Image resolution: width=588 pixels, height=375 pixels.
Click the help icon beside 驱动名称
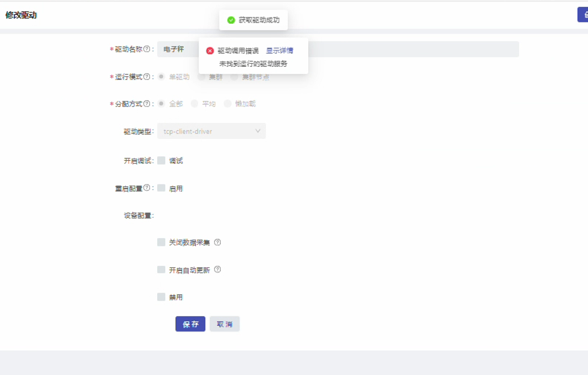(147, 49)
